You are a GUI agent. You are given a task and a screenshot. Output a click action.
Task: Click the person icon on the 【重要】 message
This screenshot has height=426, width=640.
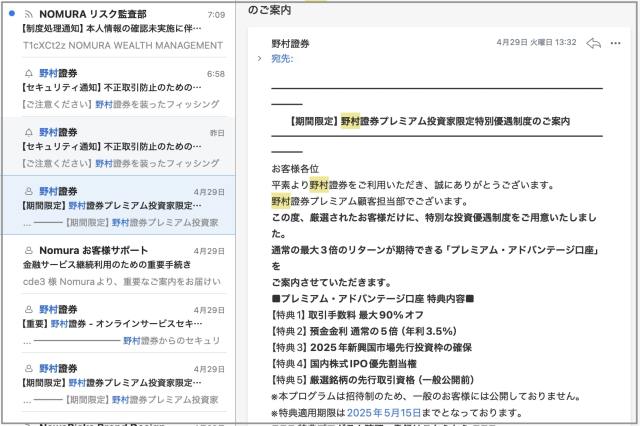pyautogui.click(x=28, y=309)
